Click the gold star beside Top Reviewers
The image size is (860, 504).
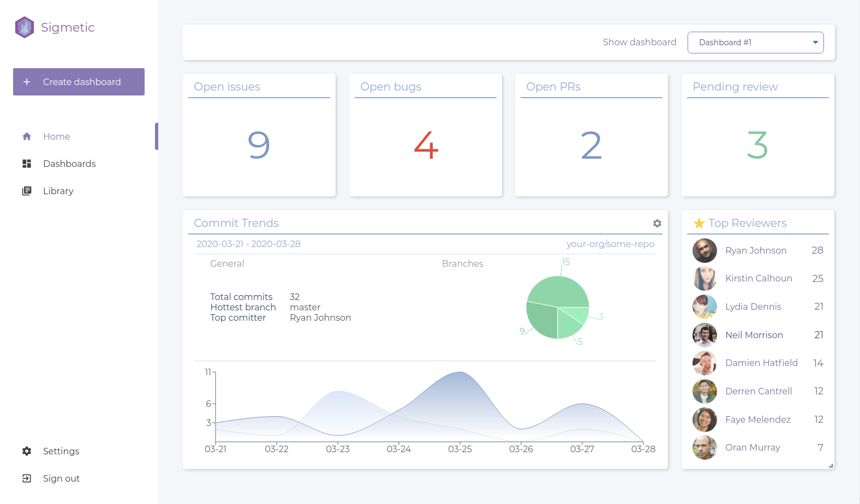click(x=699, y=223)
